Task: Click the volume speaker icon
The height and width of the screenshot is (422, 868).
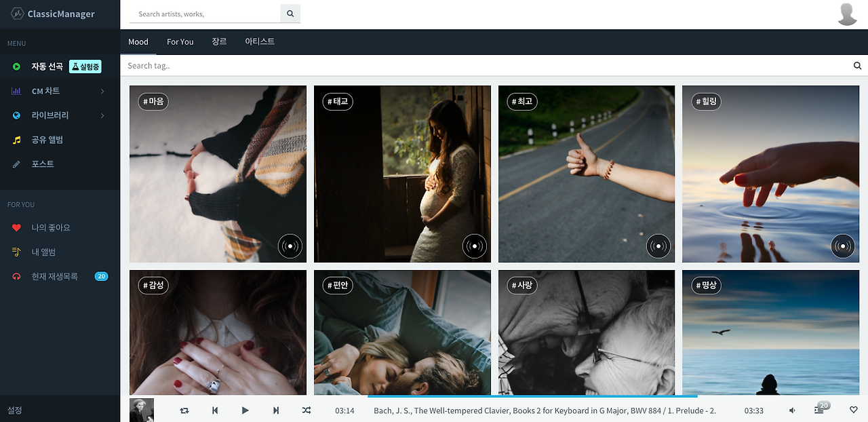Action: tap(793, 410)
